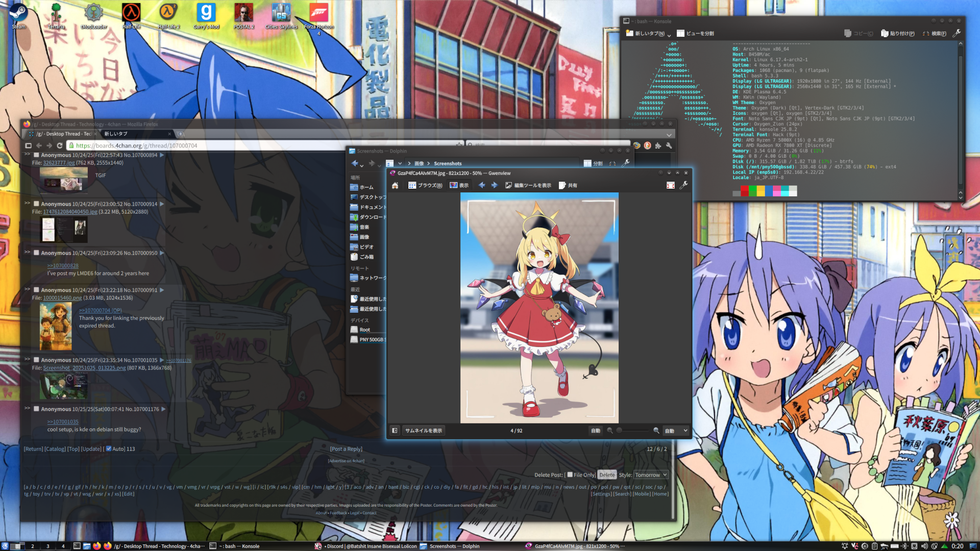Toggle Auto update checkbox in thread
Screen dimensions: 980x551
(x=109, y=449)
